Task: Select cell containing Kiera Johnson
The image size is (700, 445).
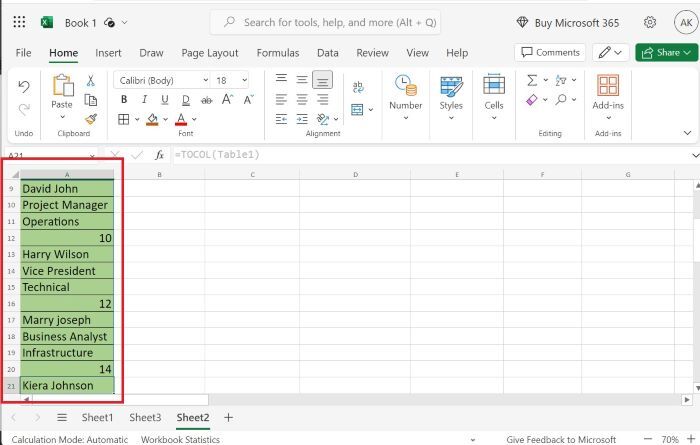Action: [67, 385]
